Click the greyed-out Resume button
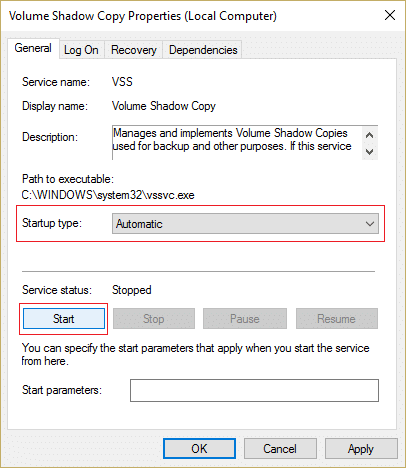Image resolution: width=406 pixels, height=468 pixels. click(x=337, y=319)
